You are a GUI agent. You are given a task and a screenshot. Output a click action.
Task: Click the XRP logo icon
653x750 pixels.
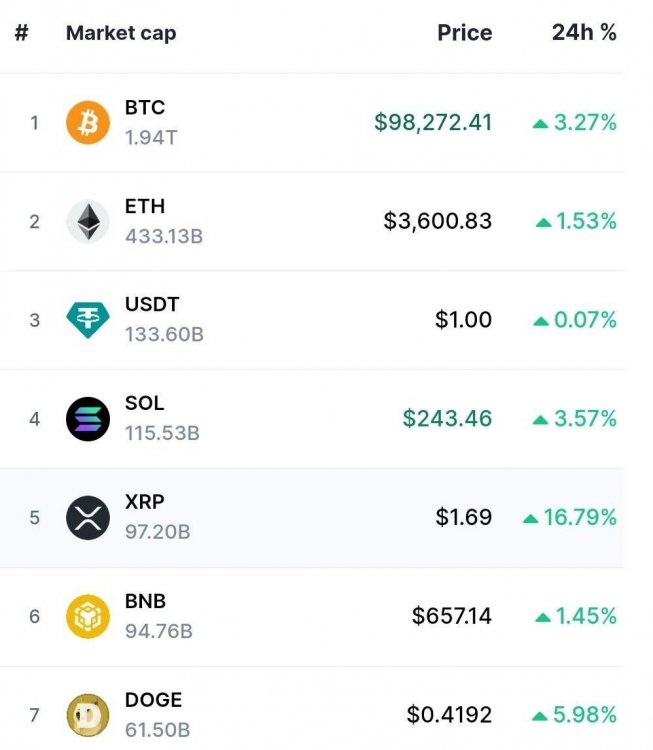[x=88, y=518]
